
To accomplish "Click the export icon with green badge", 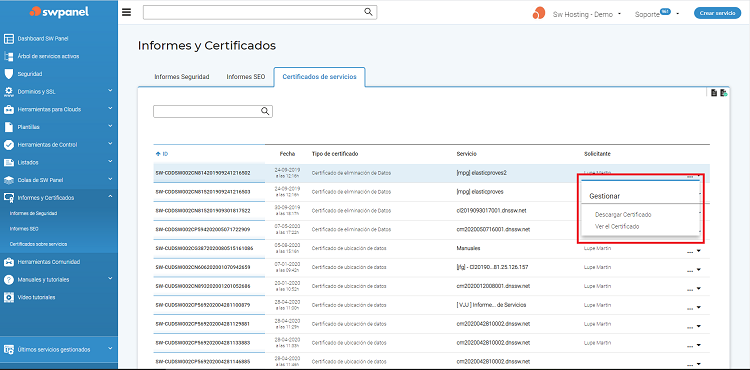I will (x=723, y=93).
